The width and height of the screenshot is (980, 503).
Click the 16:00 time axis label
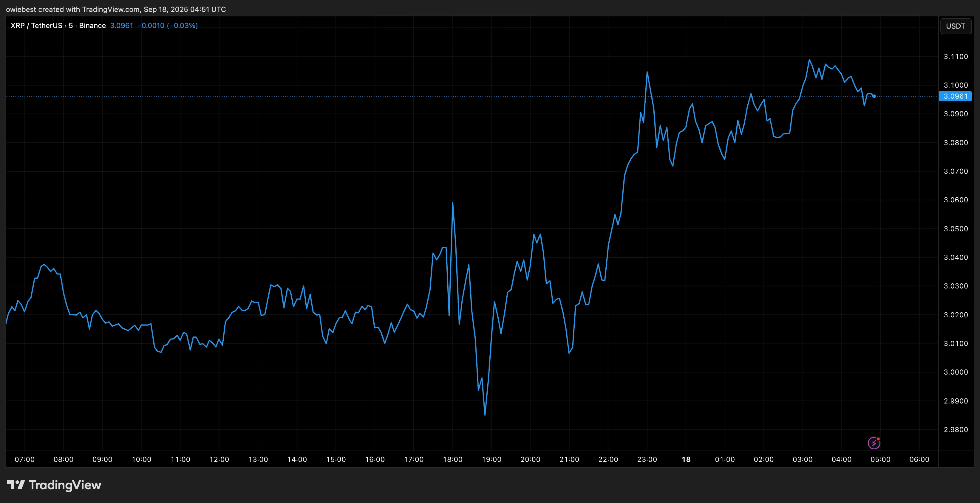[375, 459]
